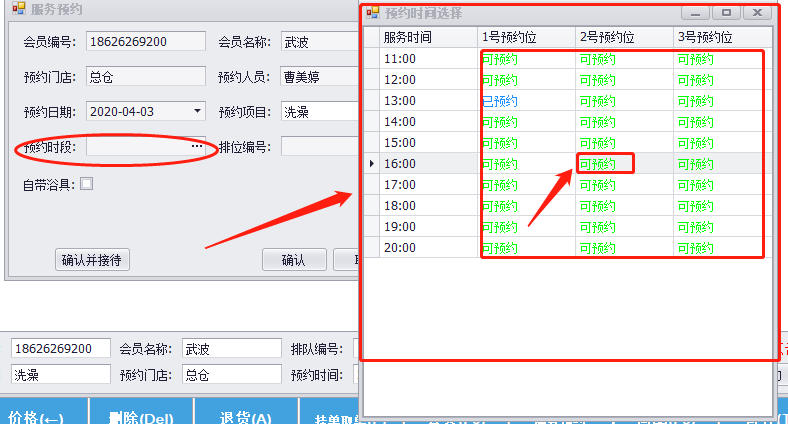Maximize the 预约时间选择 window

tap(727, 13)
